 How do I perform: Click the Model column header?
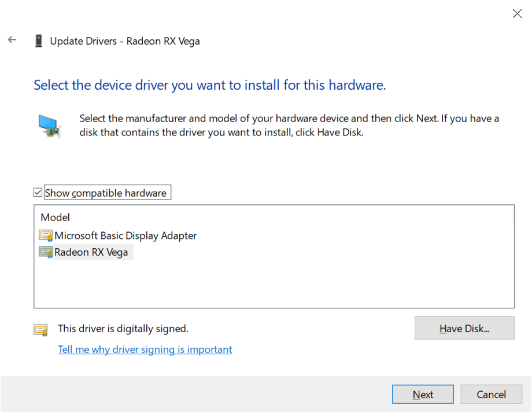point(56,218)
